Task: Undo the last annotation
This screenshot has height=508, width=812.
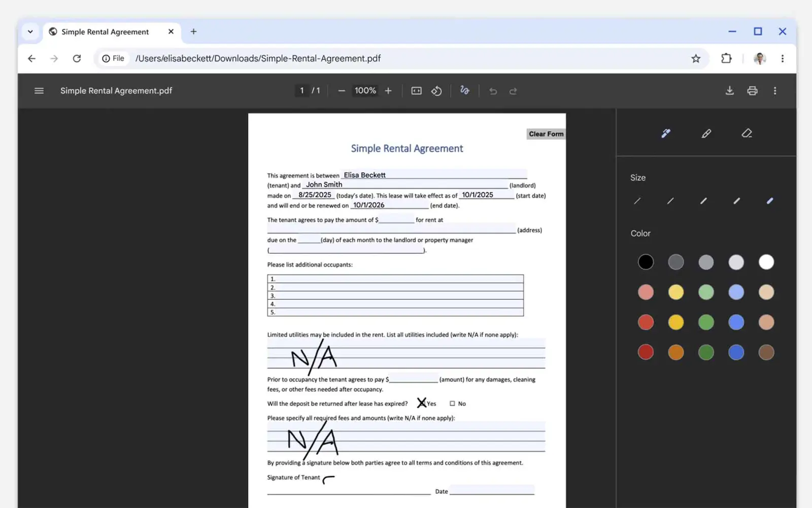Action: click(x=493, y=91)
